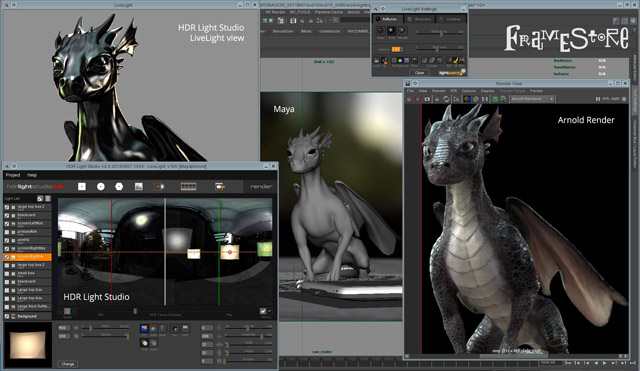Open the production render settings icon

[220, 187]
